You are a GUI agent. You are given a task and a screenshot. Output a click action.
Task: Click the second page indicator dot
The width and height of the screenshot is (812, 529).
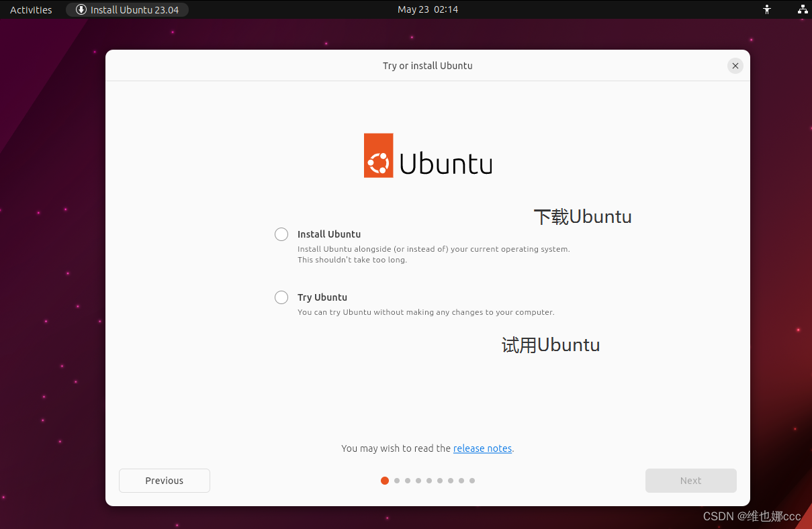(x=396, y=481)
